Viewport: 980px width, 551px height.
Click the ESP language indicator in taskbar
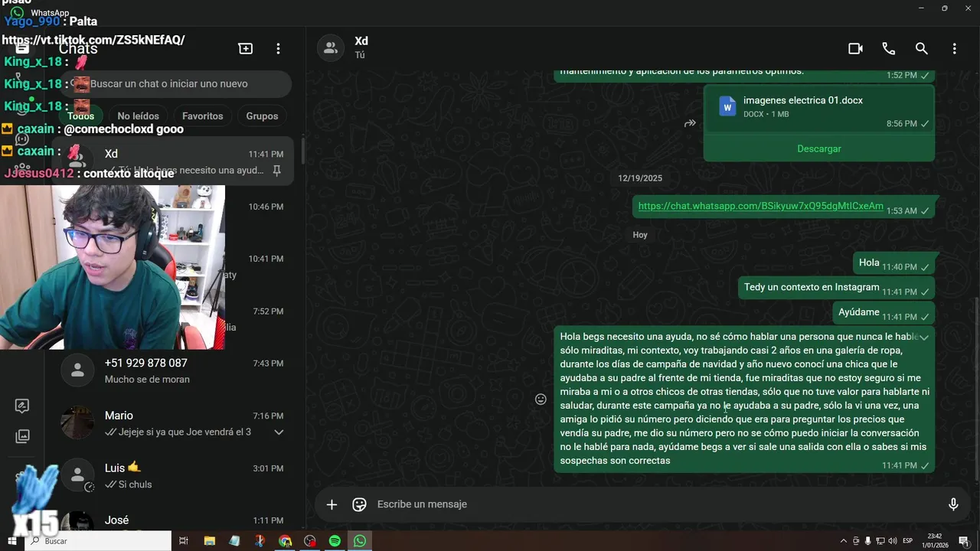click(907, 541)
